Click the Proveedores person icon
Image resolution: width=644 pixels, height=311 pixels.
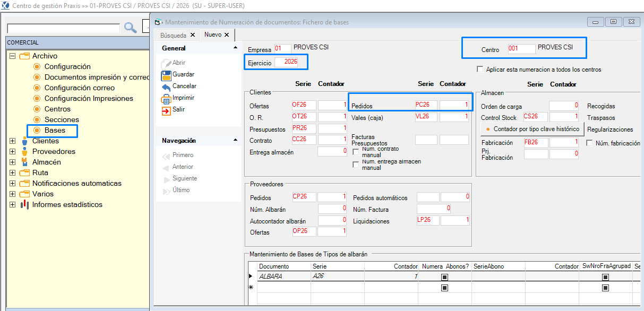[x=24, y=151]
